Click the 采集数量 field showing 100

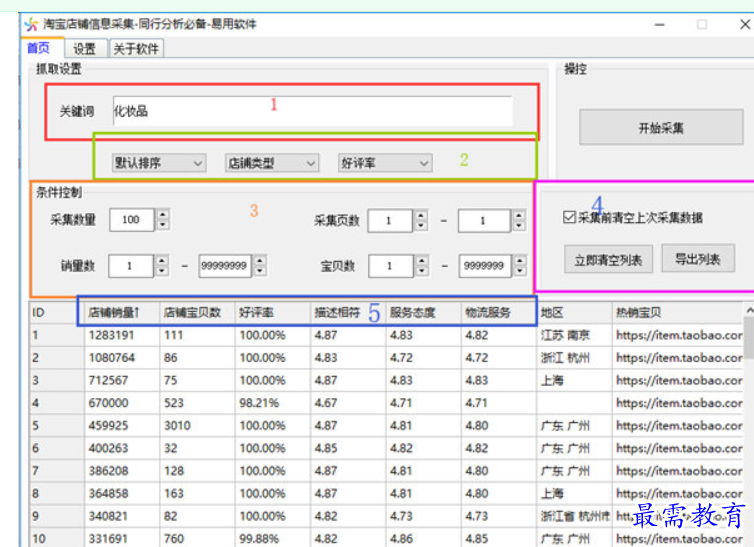[x=131, y=220]
